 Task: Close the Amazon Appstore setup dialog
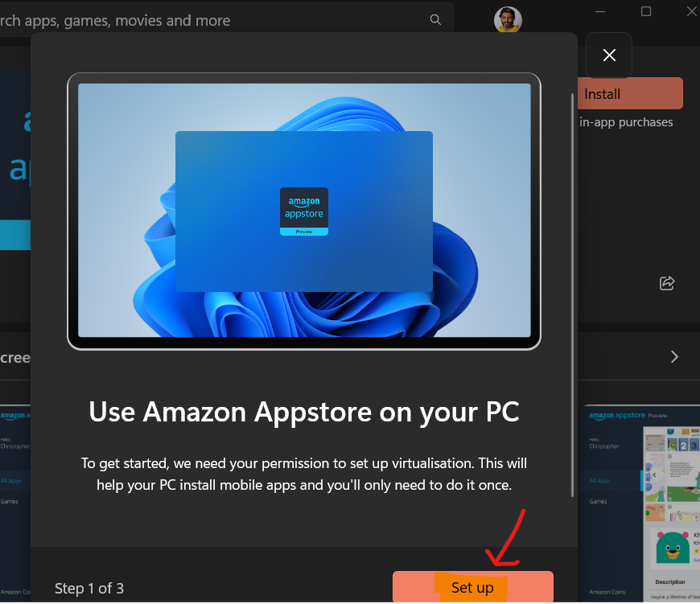point(609,55)
